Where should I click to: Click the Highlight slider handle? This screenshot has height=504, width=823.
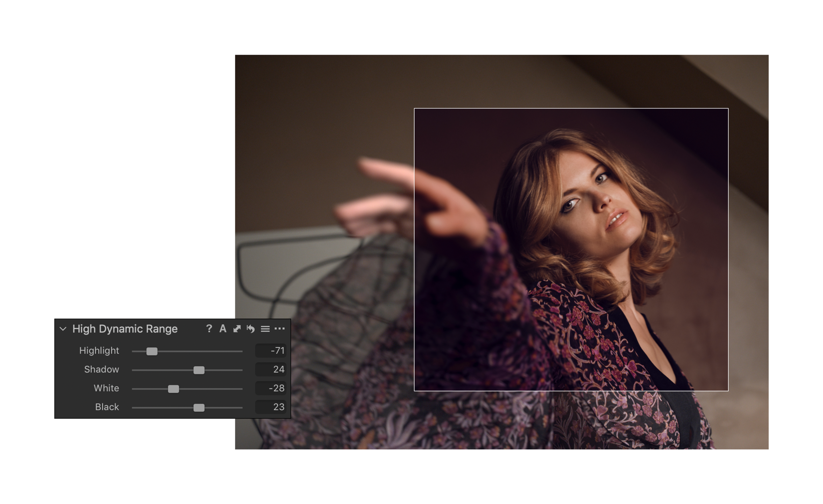coord(152,351)
